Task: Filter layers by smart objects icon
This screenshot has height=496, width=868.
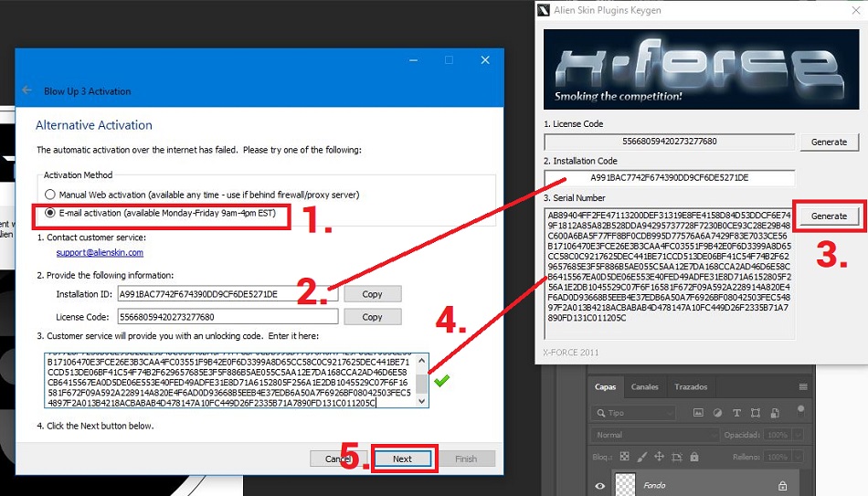Action: pyautogui.click(x=775, y=412)
